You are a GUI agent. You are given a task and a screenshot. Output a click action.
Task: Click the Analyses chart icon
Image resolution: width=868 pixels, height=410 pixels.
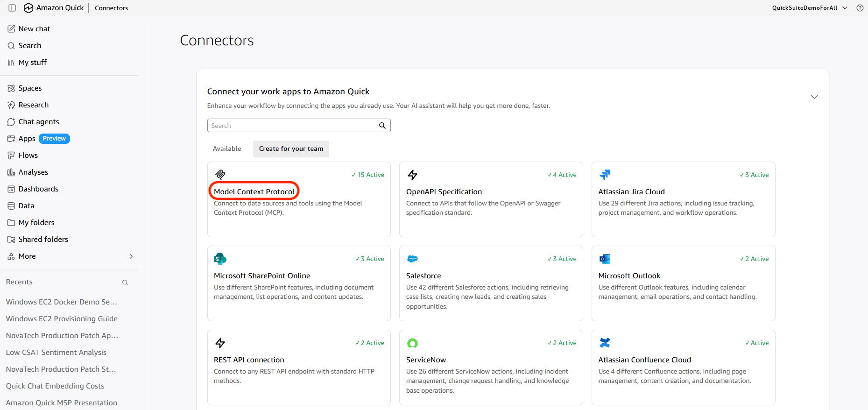pyautogui.click(x=11, y=172)
